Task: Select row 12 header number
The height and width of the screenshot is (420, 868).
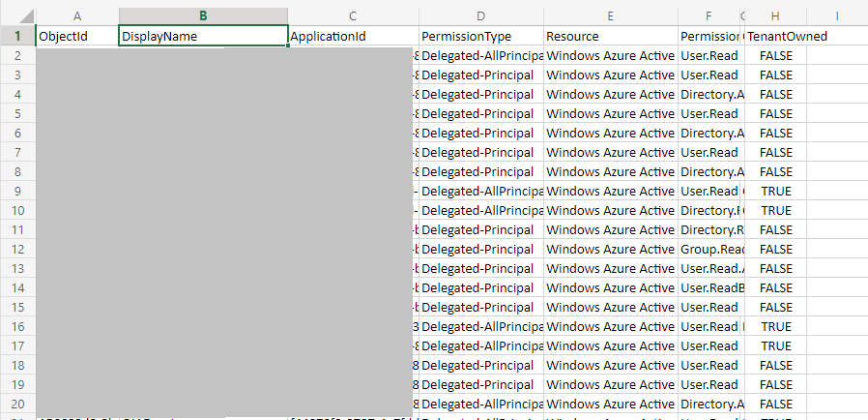Action: pos(17,250)
